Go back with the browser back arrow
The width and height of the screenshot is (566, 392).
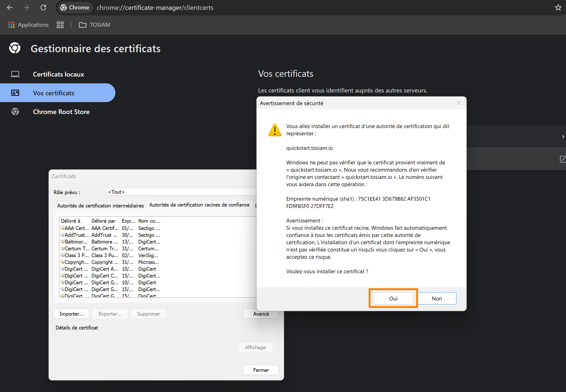[10, 8]
